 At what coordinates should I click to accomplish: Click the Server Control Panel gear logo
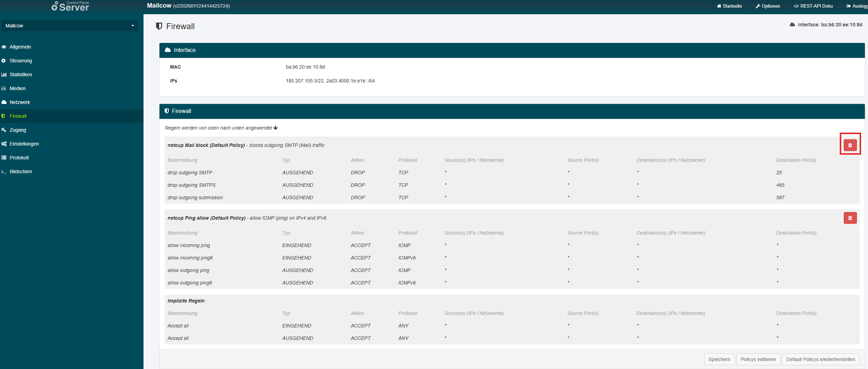coord(55,6)
